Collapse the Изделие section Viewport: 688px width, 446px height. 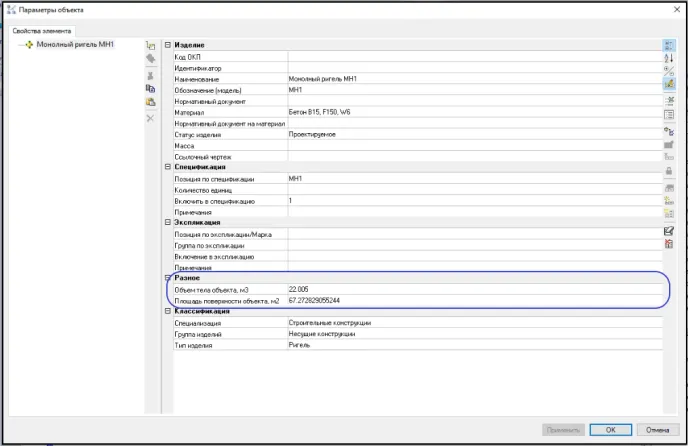point(168,45)
